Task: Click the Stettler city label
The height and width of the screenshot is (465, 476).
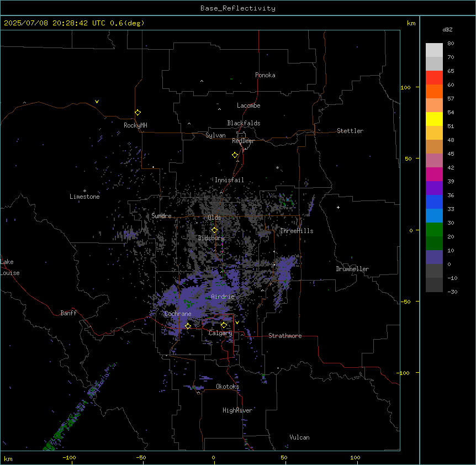Action: tap(350, 131)
